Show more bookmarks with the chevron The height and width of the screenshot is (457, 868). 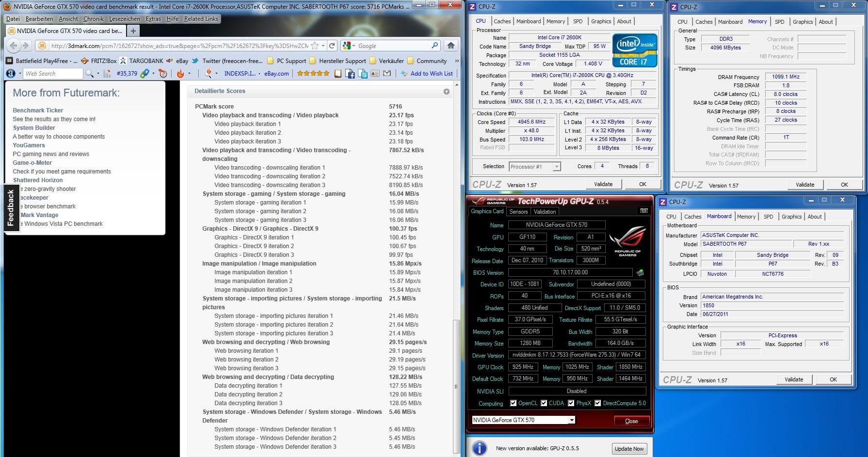456,61
